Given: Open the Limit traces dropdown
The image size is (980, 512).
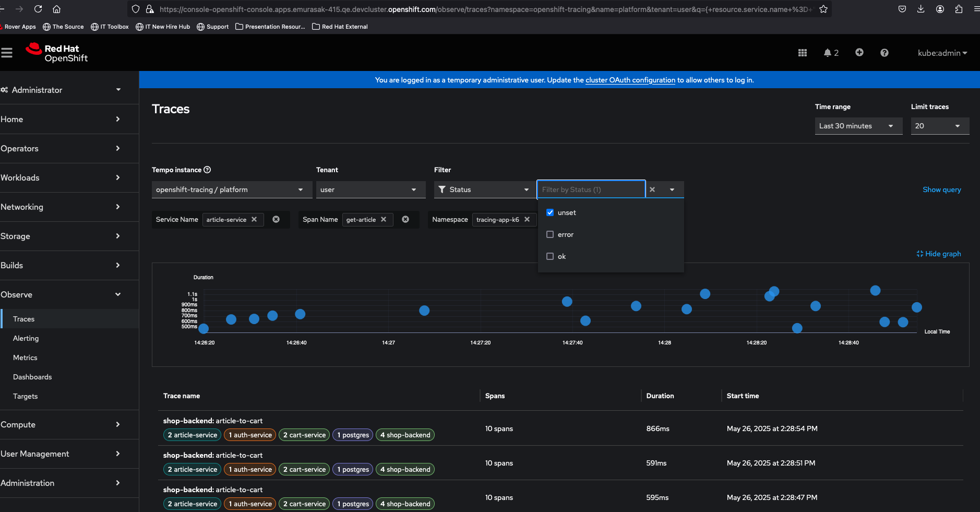Looking at the screenshot, I should (x=939, y=126).
